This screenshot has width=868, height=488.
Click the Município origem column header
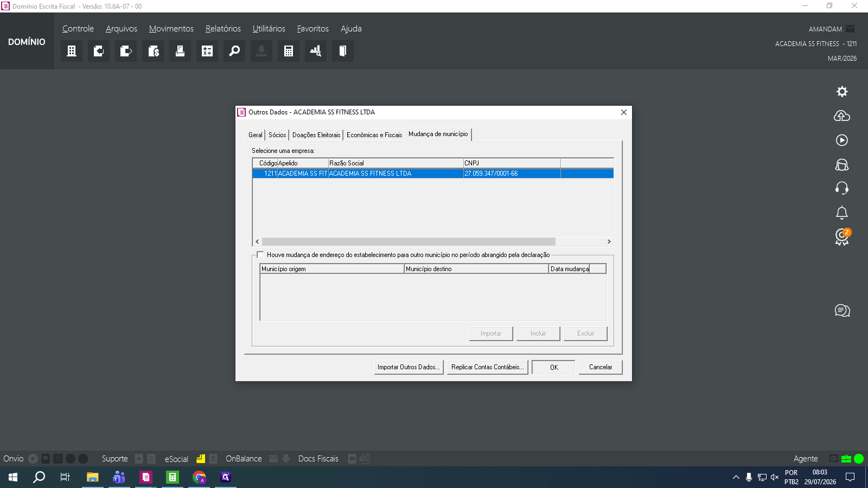click(x=332, y=269)
